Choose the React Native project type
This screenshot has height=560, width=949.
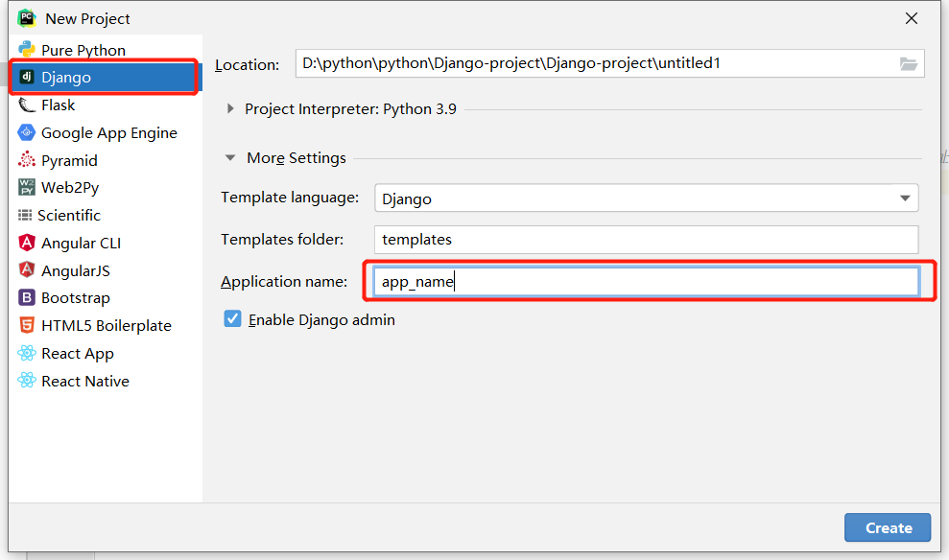click(84, 382)
